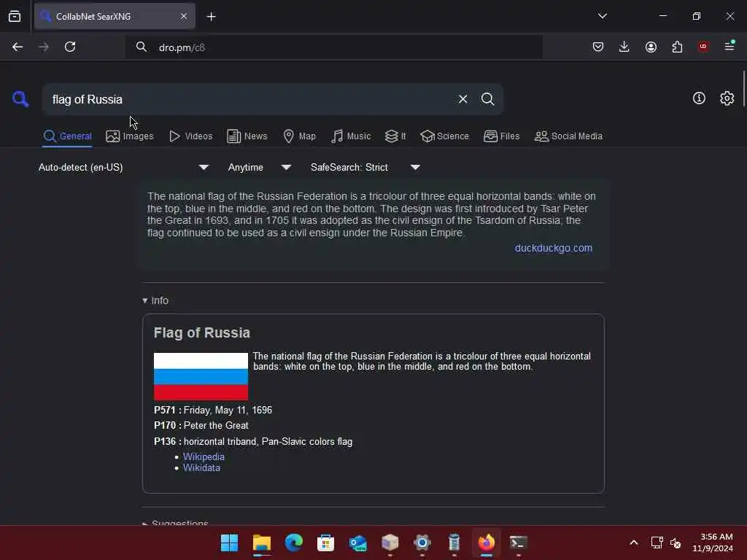Open Microsoft Store from the taskbar
The height and width of the screenshot is (560, 747).
[326, 542]
